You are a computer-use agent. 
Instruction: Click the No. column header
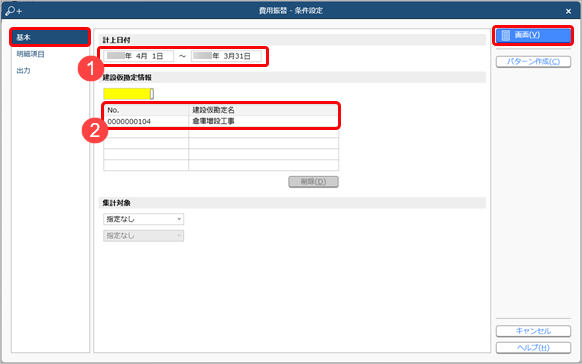[146, 110]
